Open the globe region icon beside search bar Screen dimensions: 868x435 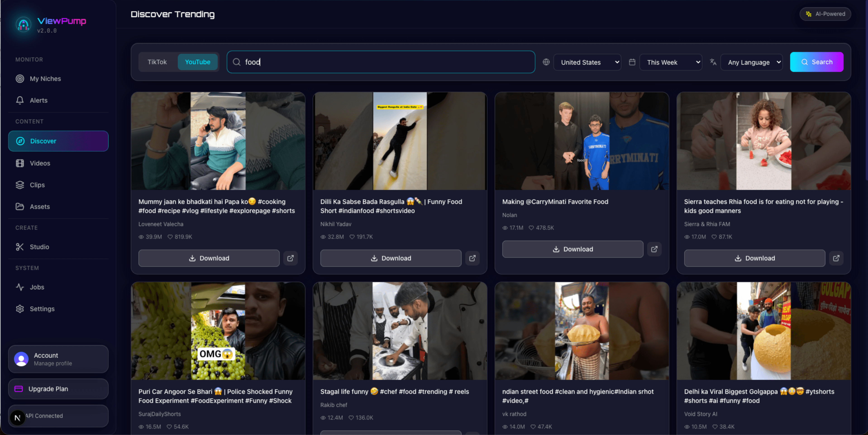click(546, 62)
